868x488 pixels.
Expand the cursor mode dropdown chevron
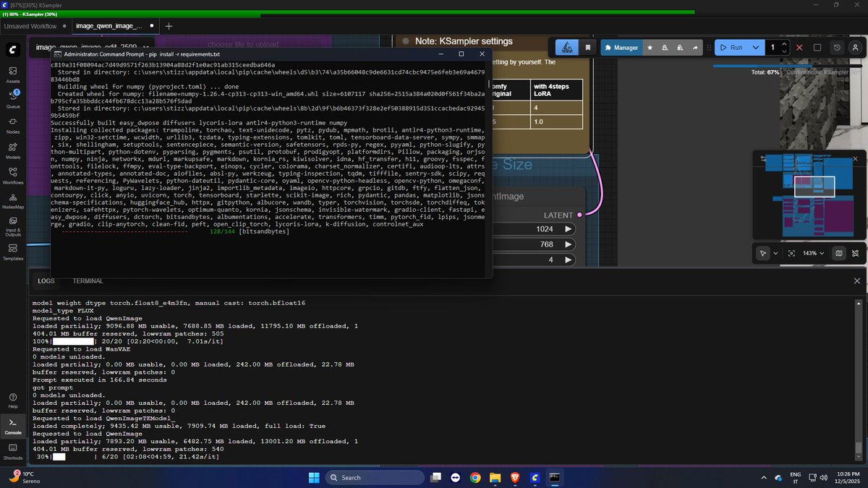775,253
